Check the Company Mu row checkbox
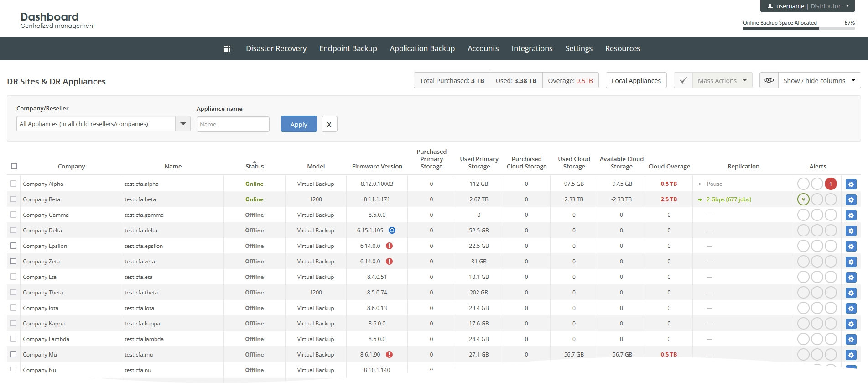Viewport: 868px width, 383px height. click(13, 354)
